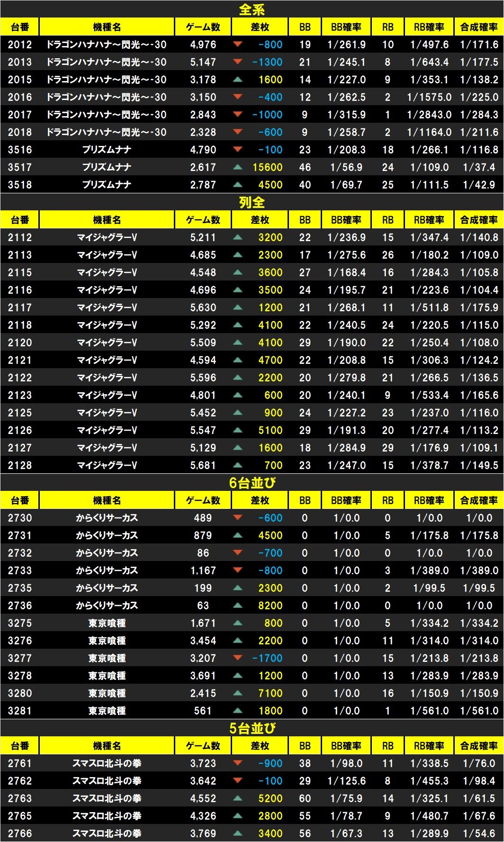Click game count 4,552
The image size is (504, 842).
coord(203,798)
